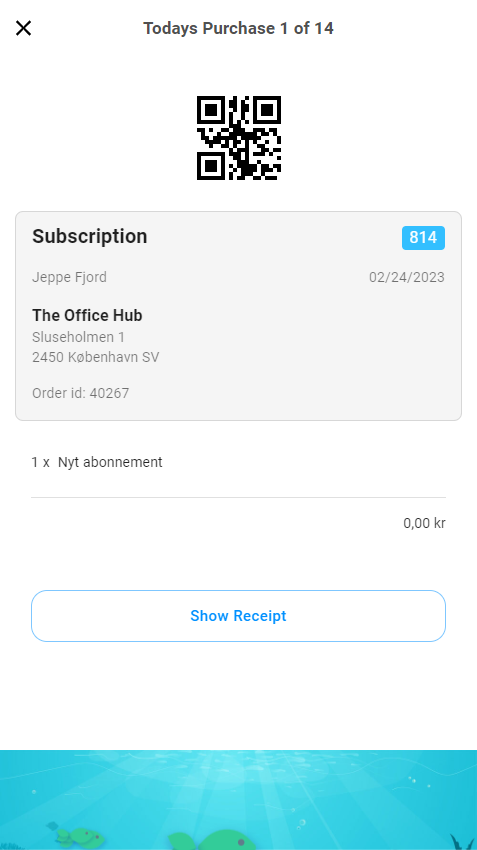The image size is (477, 850).
Task: Click the 0,00 kr total amount
Action: 424,523
